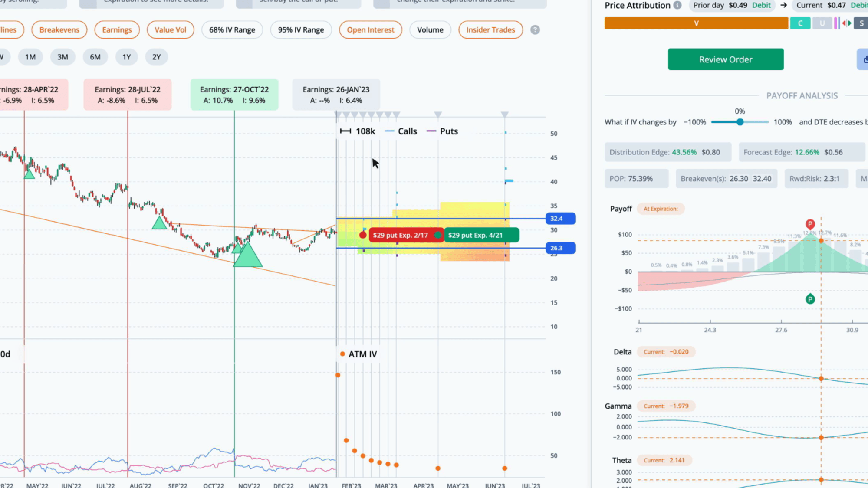
Task: Click the red/green arrows attribution icon
Action: pyautogui.click(x=847, y=23)
